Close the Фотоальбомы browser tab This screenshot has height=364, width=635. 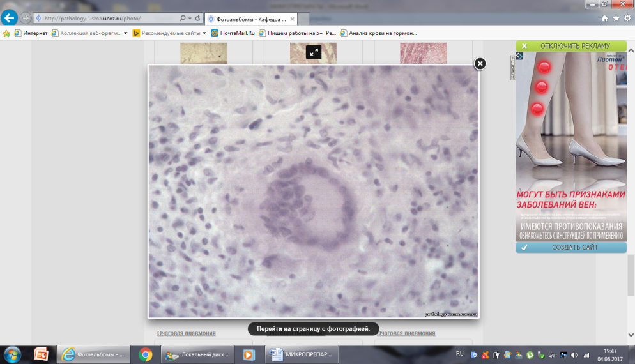point(292,19)
